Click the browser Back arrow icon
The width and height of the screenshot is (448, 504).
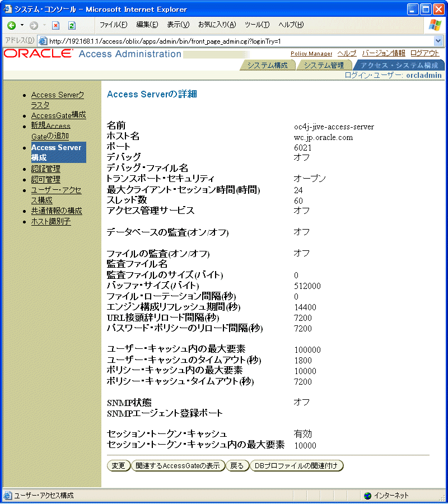point(12,25)
